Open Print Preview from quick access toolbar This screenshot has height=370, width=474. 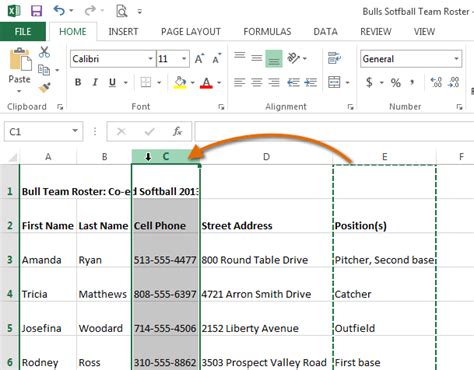[121, 11]
